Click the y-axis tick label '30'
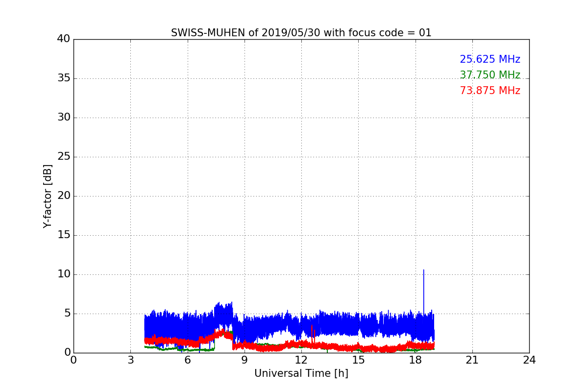The width and height of the screenshot is (588, 392). [x=64, y=118]
